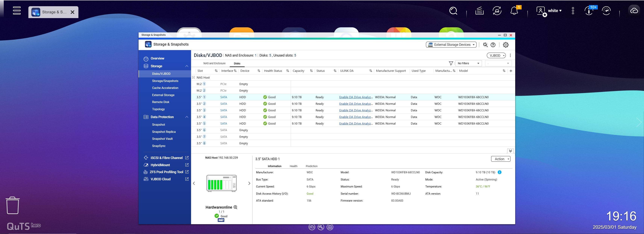Select the Information tab in disk details
Screen dimensions: 644x234
(x=275, y=166)
